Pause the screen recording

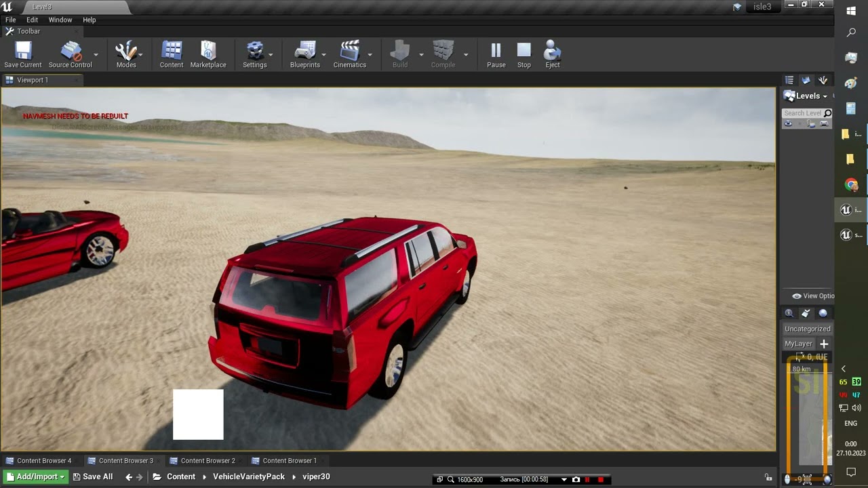pos(588,480)
